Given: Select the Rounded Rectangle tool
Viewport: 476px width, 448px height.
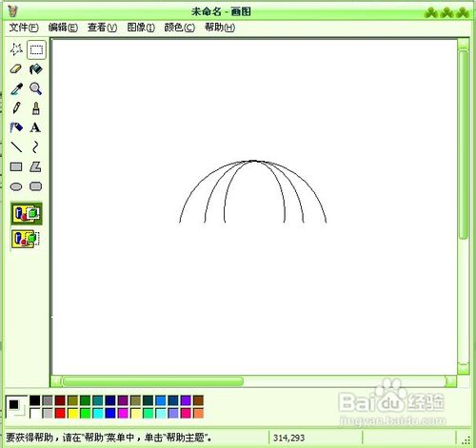Looking at the screenshot, I should pyautogui.click(x=35, y=186).
